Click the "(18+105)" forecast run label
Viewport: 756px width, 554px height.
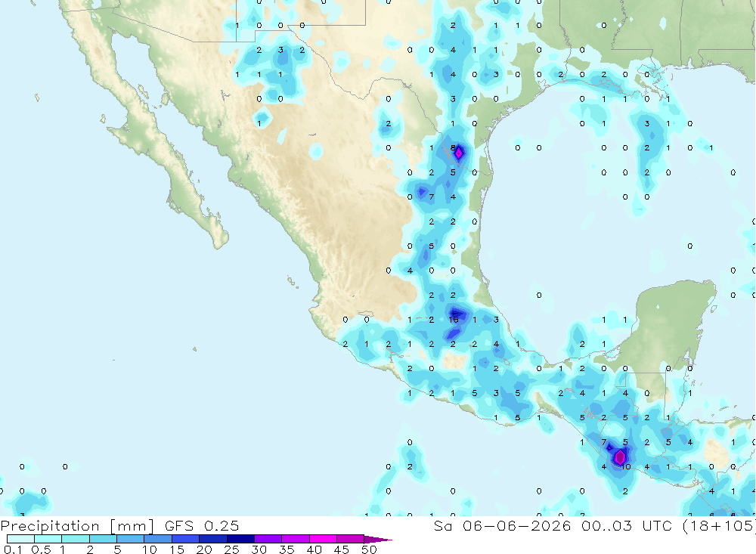[718, 526]
